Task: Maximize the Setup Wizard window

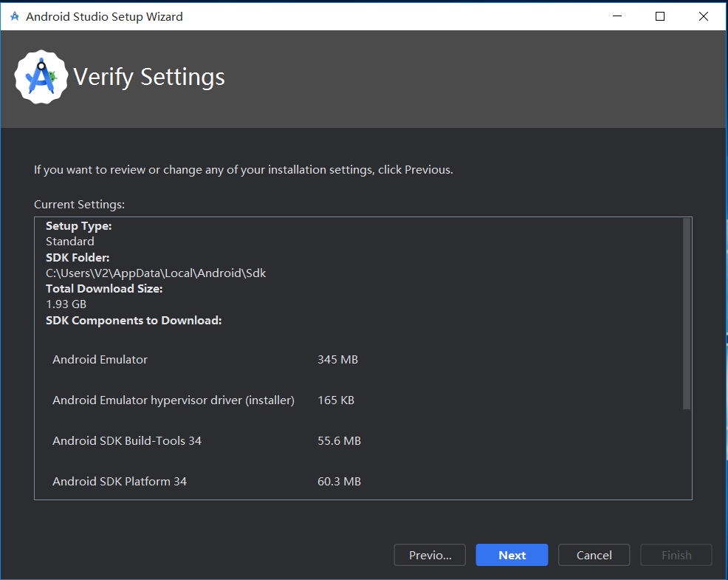Action: (x=660, y=16)
